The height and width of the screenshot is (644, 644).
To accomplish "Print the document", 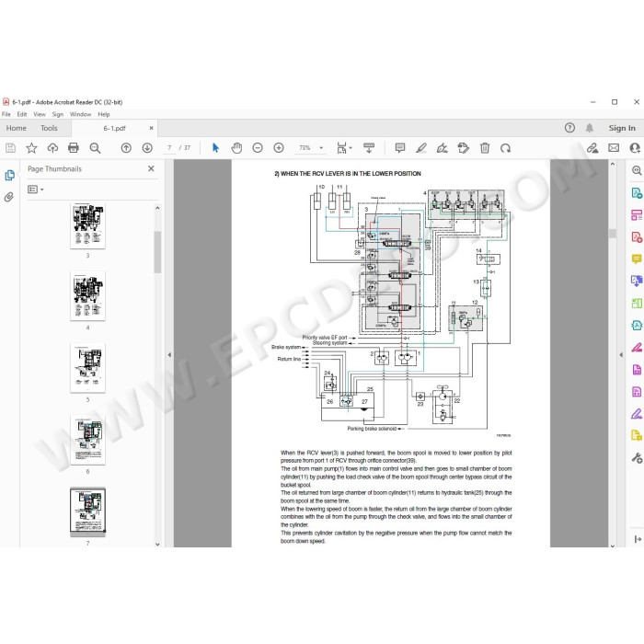I will point(74,148).
